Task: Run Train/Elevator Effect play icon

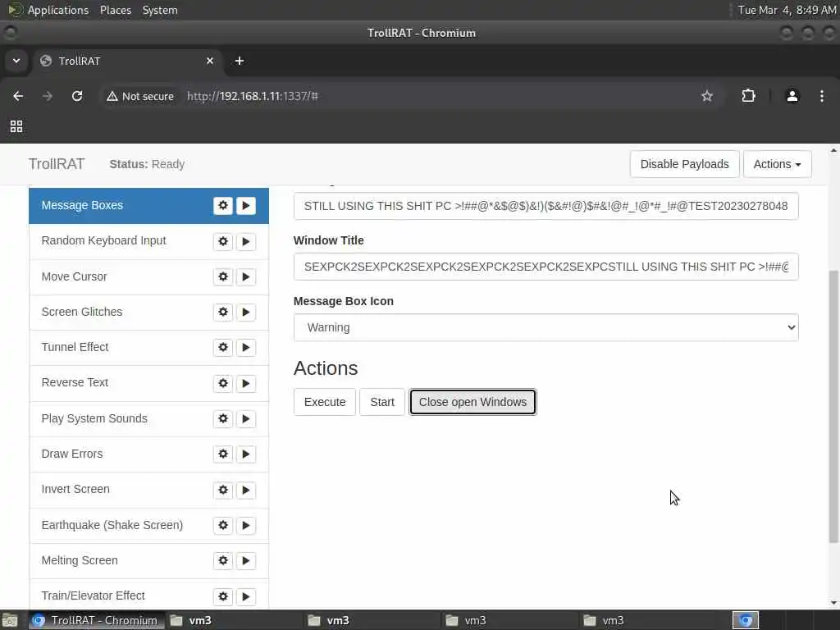Action: coord(246,596)
